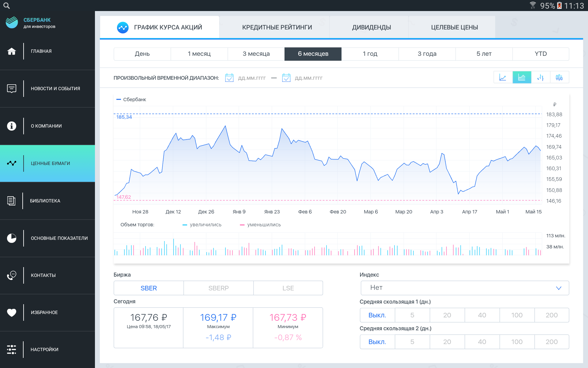Image resolution: width=588 pixels, height=368 pixels.
Task: Set moving average 1 to 20 days
Action: [x=447, y=315]
